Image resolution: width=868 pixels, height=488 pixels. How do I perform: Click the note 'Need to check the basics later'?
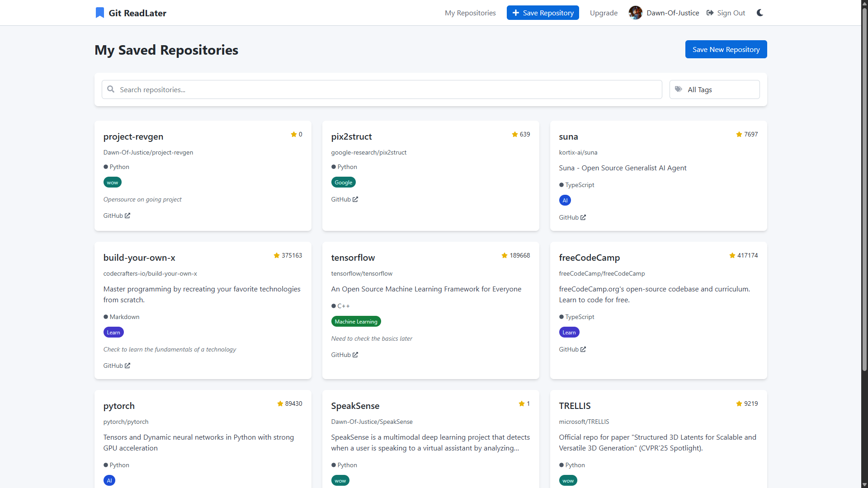[x=372, y=338]
